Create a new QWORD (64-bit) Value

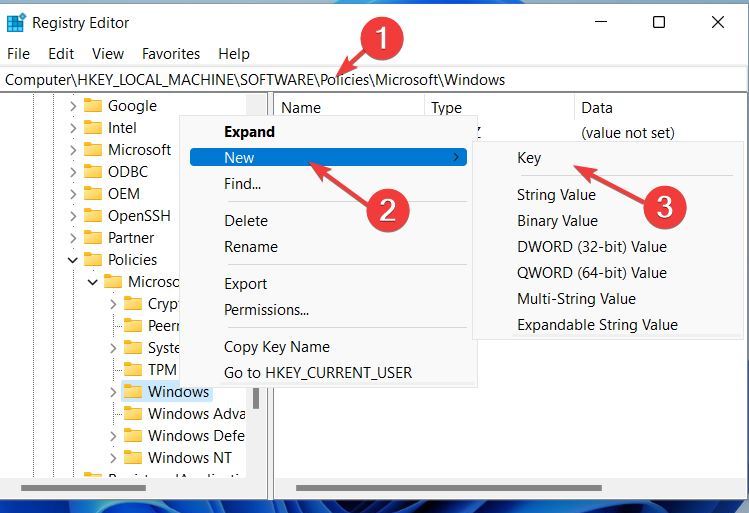coord(608,273)
